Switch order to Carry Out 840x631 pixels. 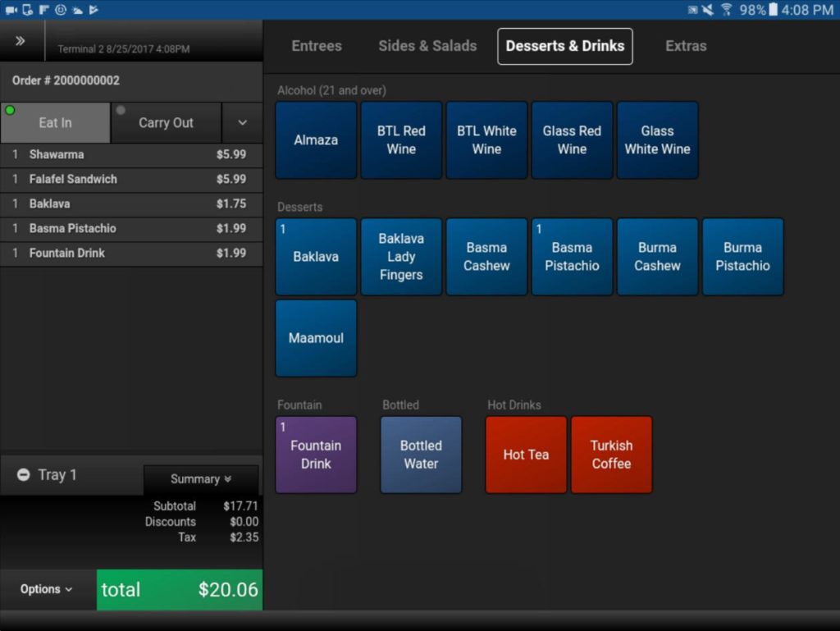(166, 123)
